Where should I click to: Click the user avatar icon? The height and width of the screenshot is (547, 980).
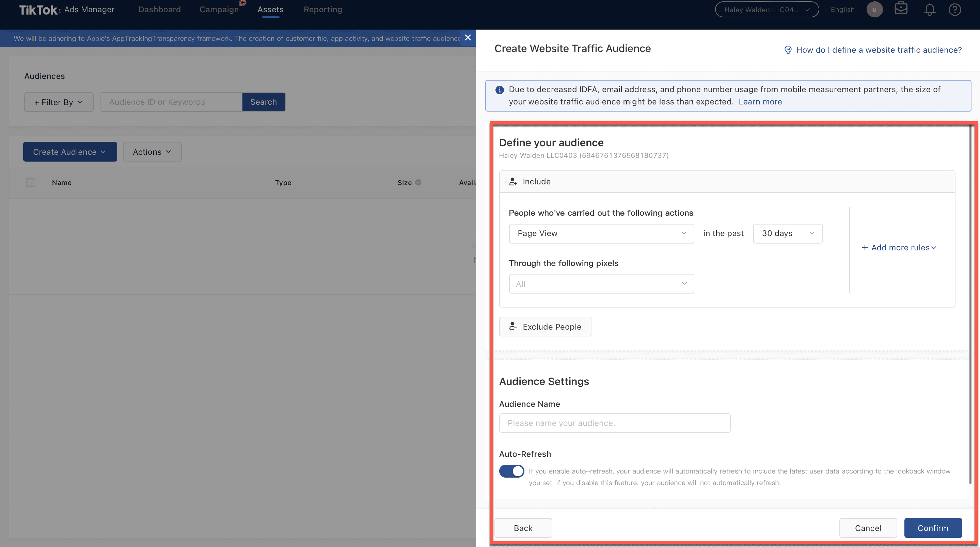tap(874, 10)
